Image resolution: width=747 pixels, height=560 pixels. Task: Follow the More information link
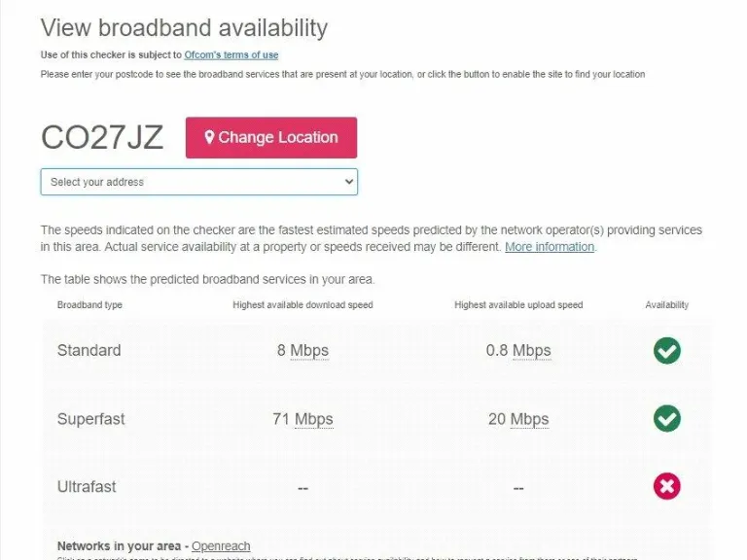click(x=550, y=247)
